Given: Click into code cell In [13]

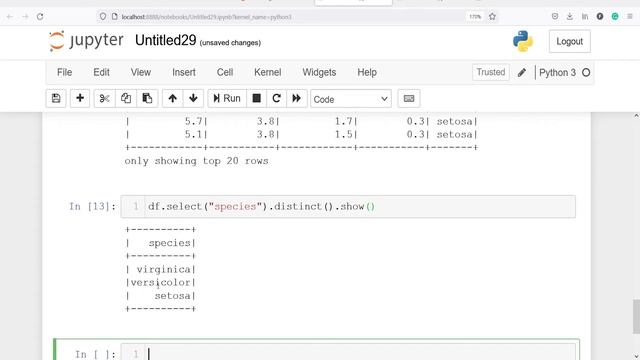Looking at the screenshot, I should click(348, 207).
